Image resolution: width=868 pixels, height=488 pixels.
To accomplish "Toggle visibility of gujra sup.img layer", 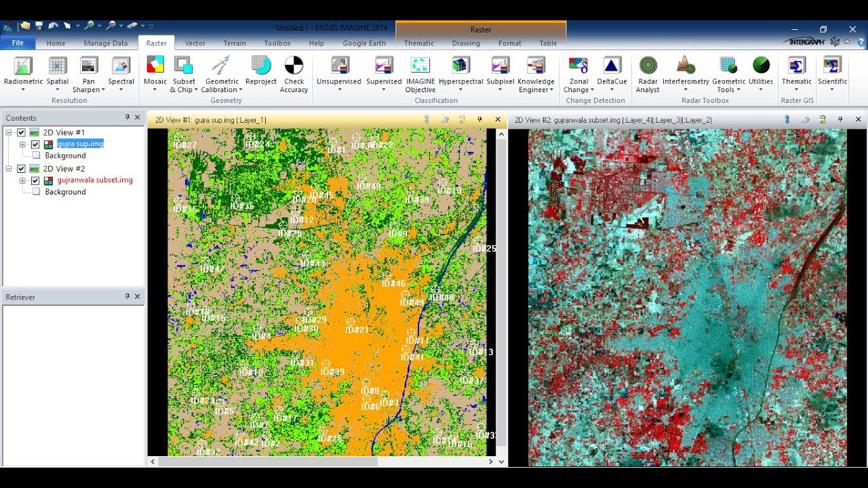I will tap(35, 144).
